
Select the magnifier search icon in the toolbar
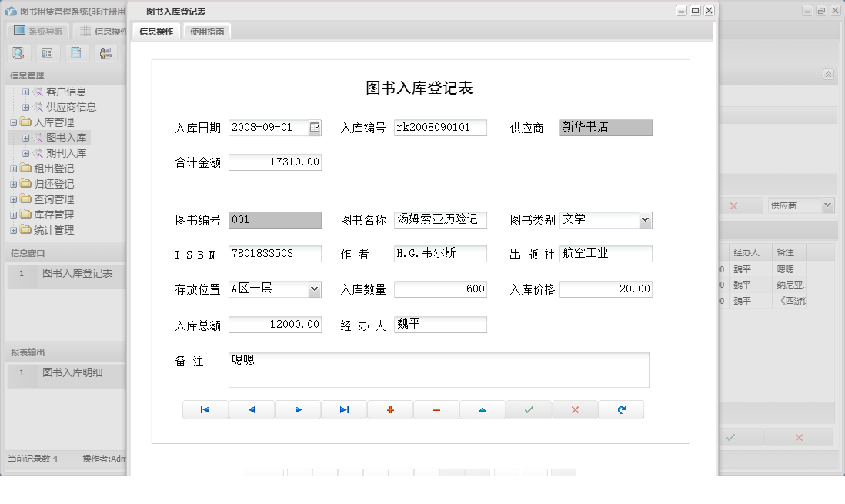pyautogui.click(x=18, y=52)
